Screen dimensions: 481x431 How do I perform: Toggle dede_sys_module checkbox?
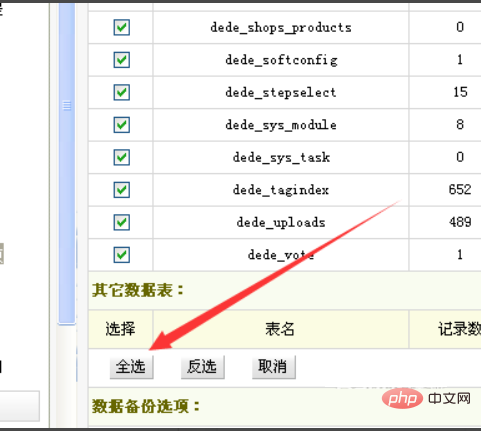point(121,125)
